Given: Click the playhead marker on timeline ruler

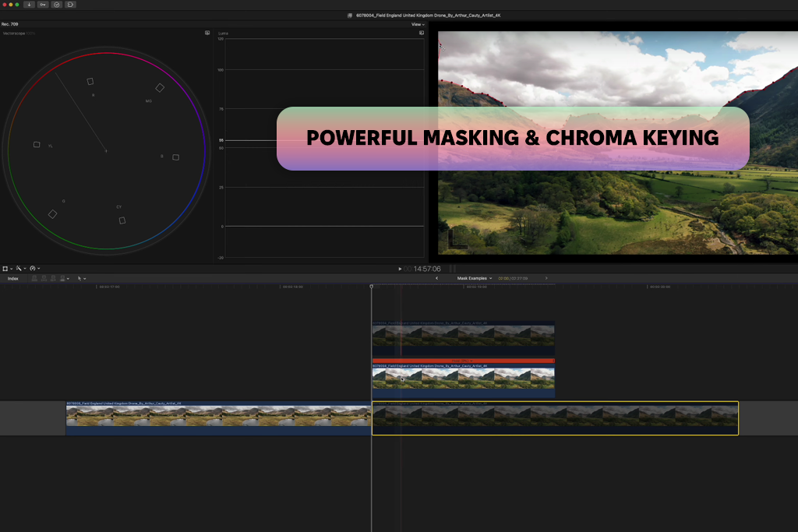Looking at the screenshot, I should 372,287.
